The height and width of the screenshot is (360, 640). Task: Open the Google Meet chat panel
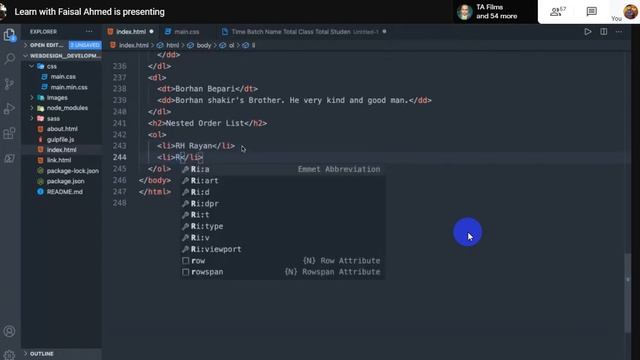[591, 11]
